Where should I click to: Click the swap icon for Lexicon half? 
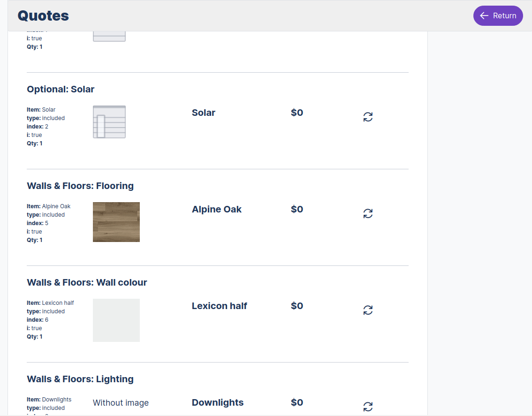click(368, 310)
